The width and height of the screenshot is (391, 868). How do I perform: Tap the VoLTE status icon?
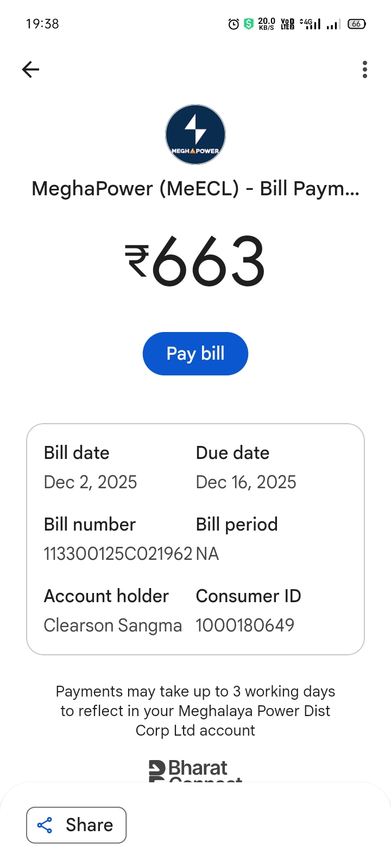pos(287,24)
